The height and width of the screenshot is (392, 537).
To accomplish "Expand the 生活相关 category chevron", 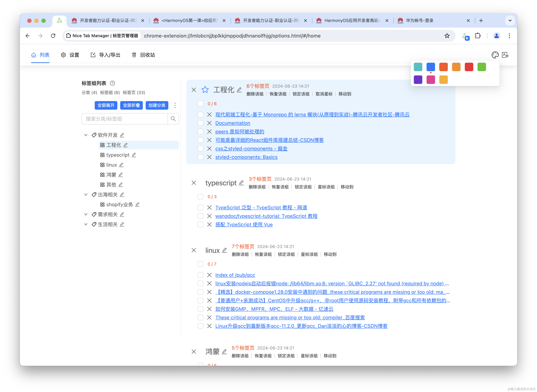I will (86, 224).
